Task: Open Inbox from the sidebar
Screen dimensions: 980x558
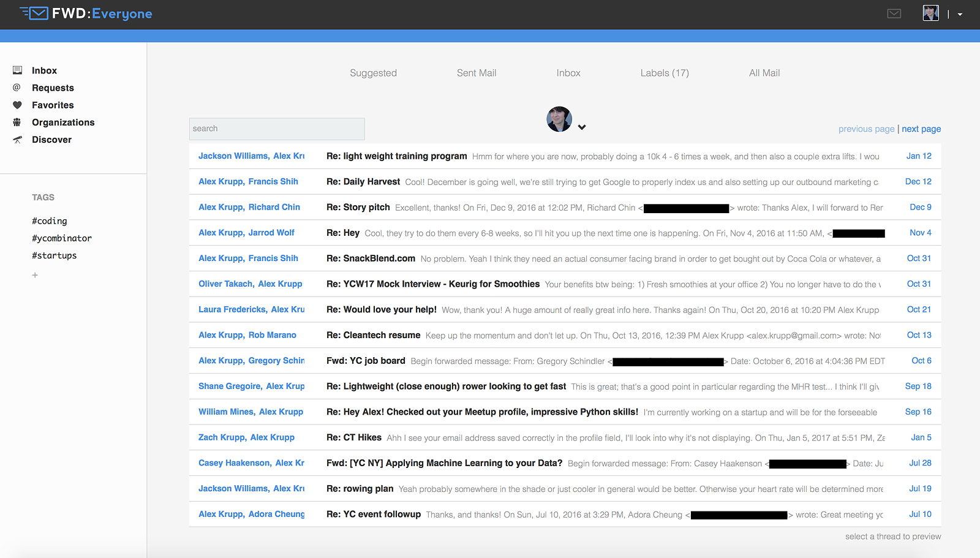Action: 44,70
